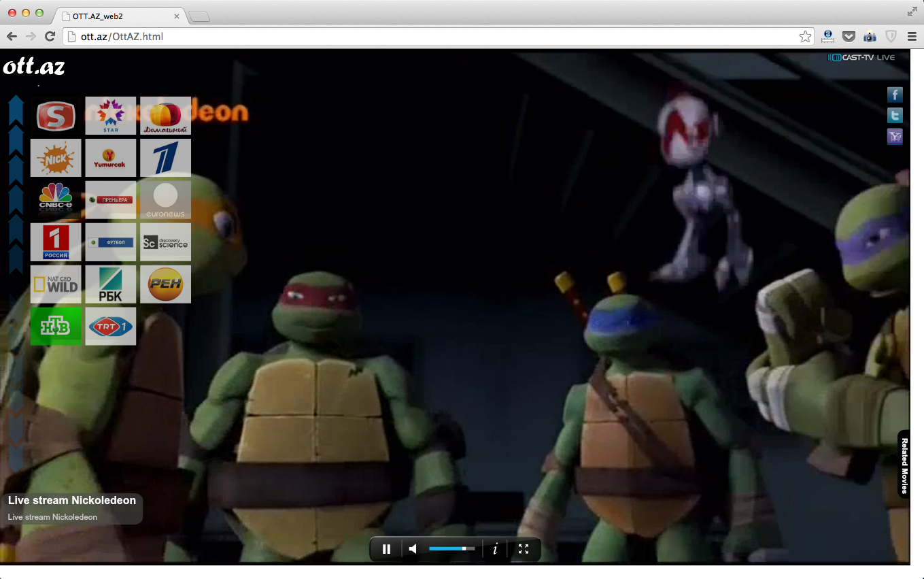This screenshot has height=579, width=924.
Task: Bookmark this page with the star
Action: (805, 37)
